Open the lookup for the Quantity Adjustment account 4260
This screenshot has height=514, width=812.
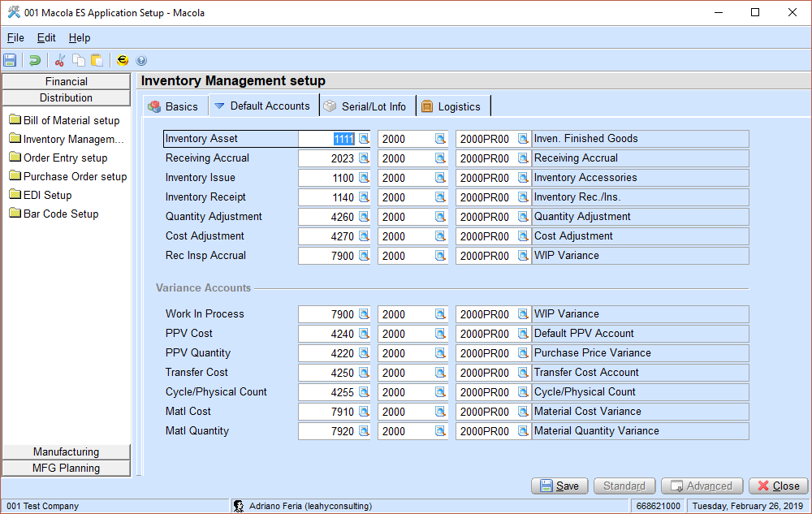coord(364,217)
